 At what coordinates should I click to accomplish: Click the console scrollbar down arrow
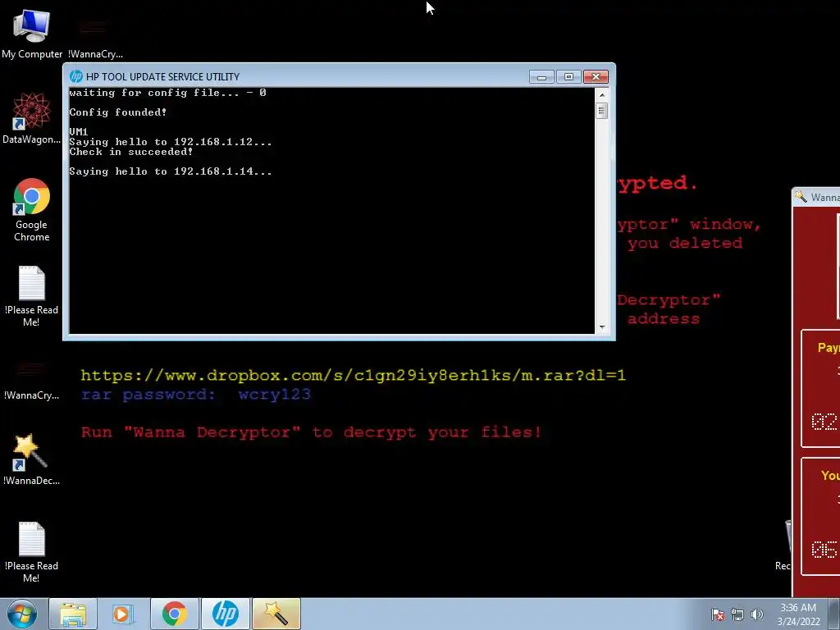(x=601, y=326)
